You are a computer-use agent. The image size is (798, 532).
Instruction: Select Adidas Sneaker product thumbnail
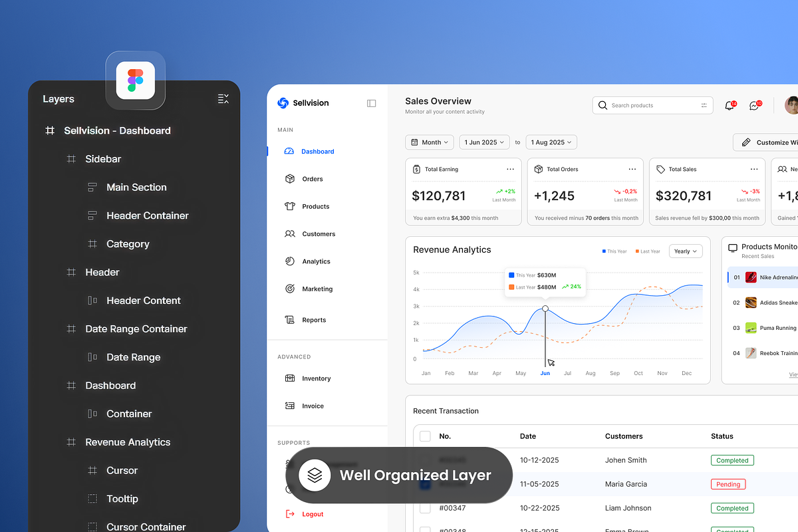tap(751, 303)
